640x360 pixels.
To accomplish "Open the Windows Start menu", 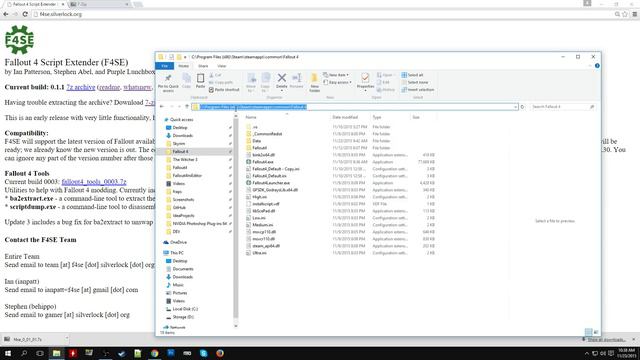I will (x=8, y=353).
